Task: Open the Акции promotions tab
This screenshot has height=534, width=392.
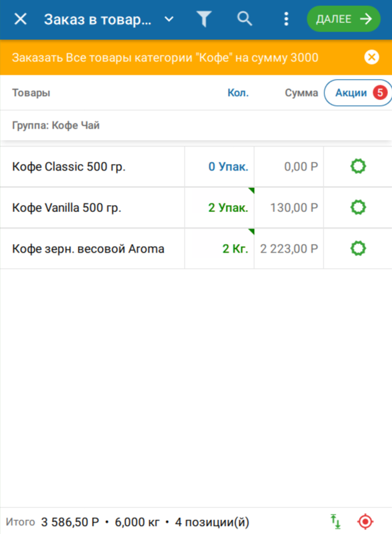Action: [x=358, y=93]
